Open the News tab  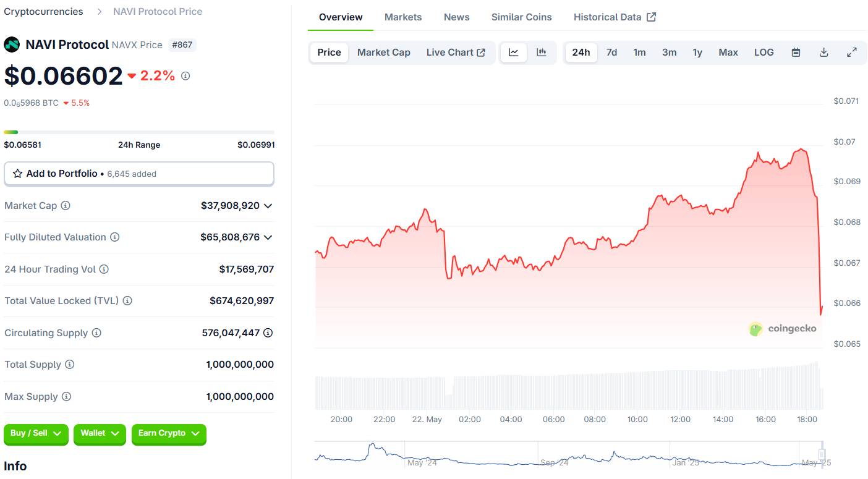[x=456, y=17]
